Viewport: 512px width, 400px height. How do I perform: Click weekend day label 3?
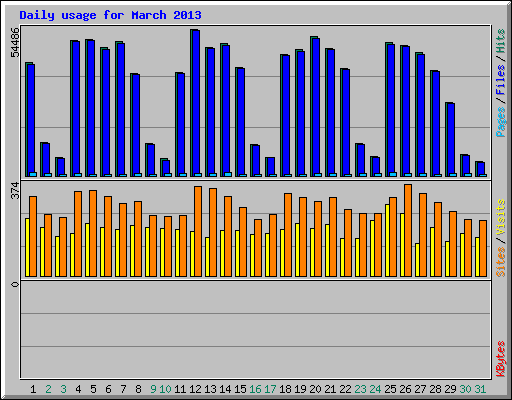point(63,389)
